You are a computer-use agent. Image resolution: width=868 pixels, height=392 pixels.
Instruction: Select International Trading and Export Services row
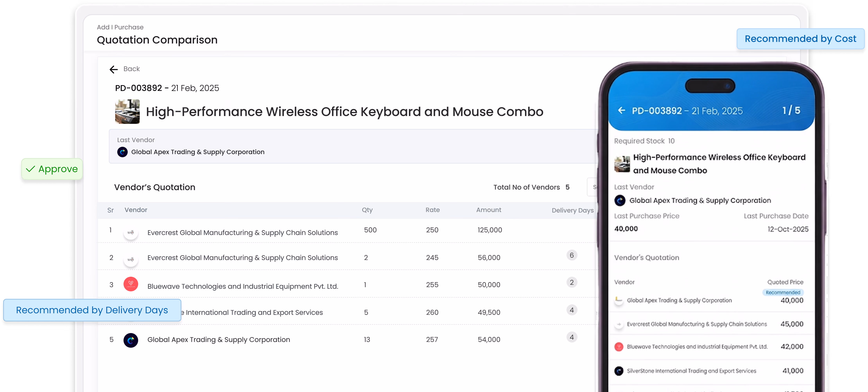coord(252,312)
